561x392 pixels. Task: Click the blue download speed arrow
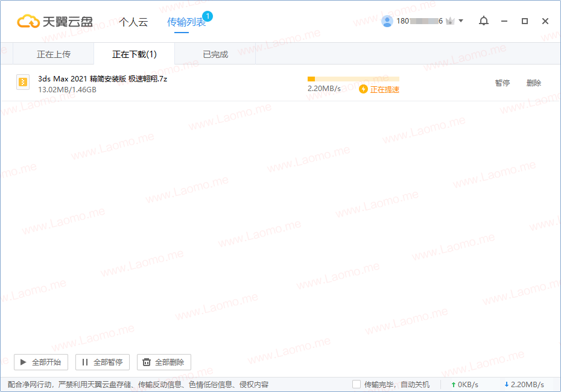(506, 385)
